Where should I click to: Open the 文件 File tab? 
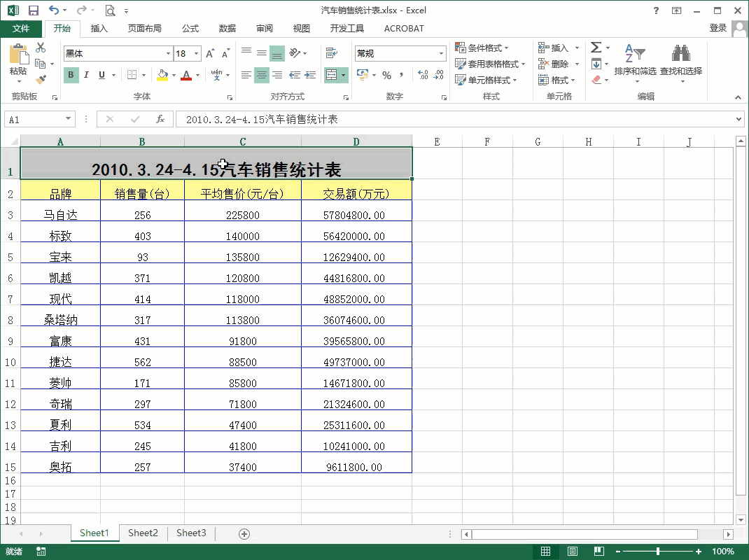(21, 28)
